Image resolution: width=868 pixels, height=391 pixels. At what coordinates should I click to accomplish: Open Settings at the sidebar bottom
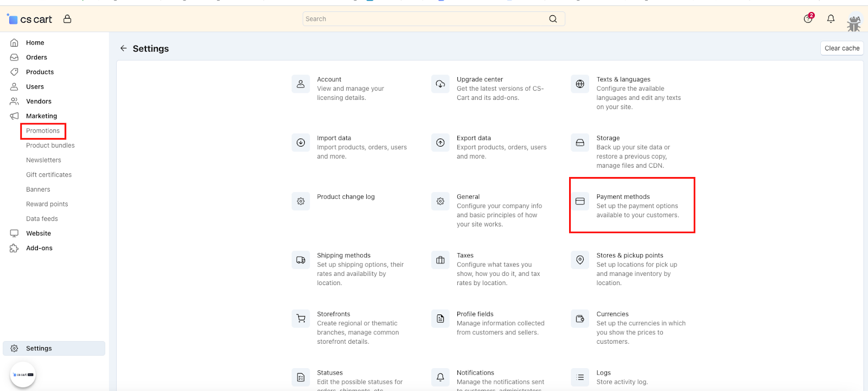(54, 348)
